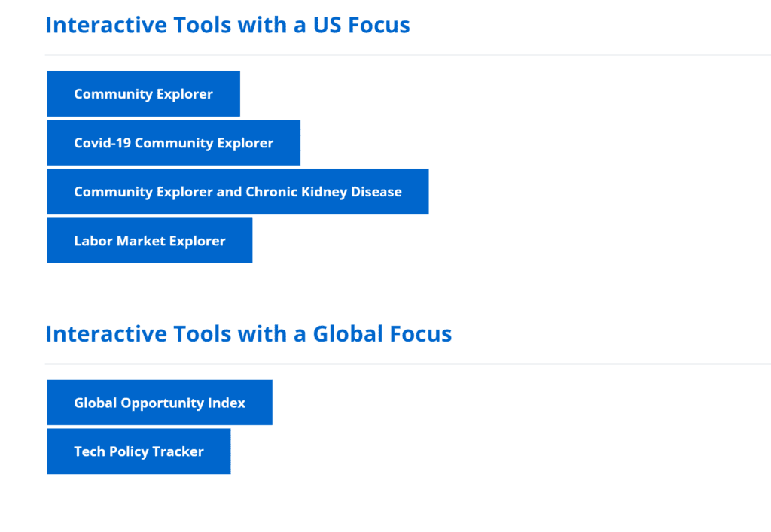Click the divider line below Global Focus heading
Screen dimensions: 771x532
407,364
